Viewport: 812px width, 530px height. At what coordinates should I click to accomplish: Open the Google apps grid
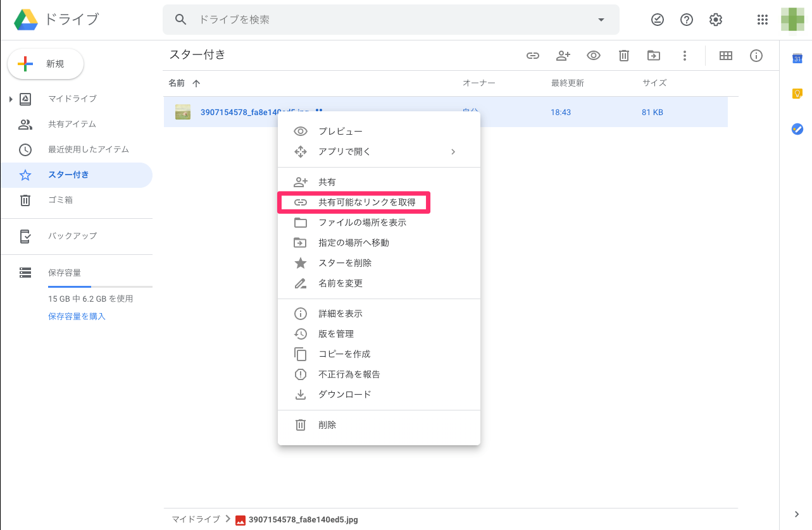[x=763, y=20]
